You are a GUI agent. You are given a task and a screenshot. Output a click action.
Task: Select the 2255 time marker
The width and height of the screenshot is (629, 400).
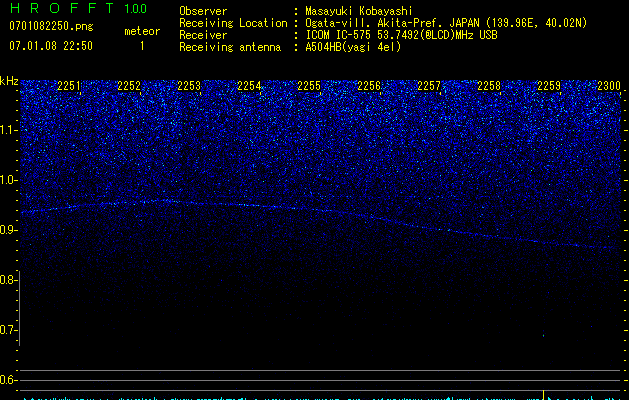pos(309,87)
